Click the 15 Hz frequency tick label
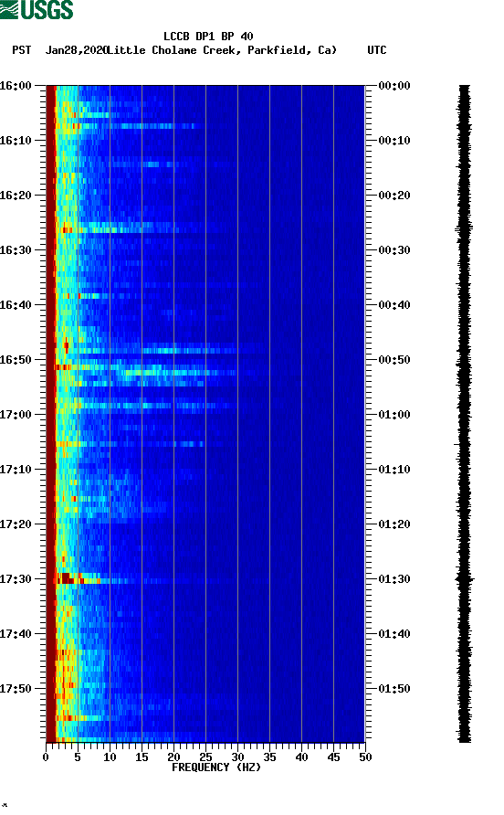The width and height of the screenshot is (504, 815). (142, 757)
